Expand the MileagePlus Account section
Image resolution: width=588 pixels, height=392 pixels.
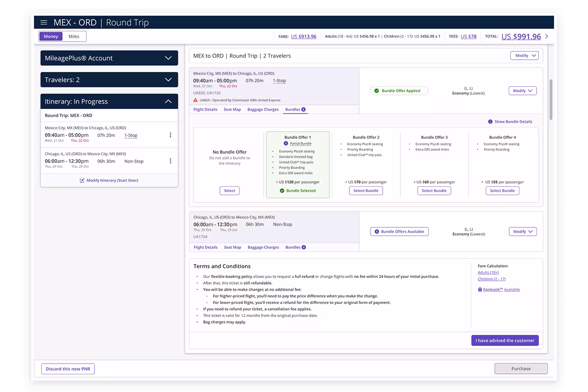point(109,58)
